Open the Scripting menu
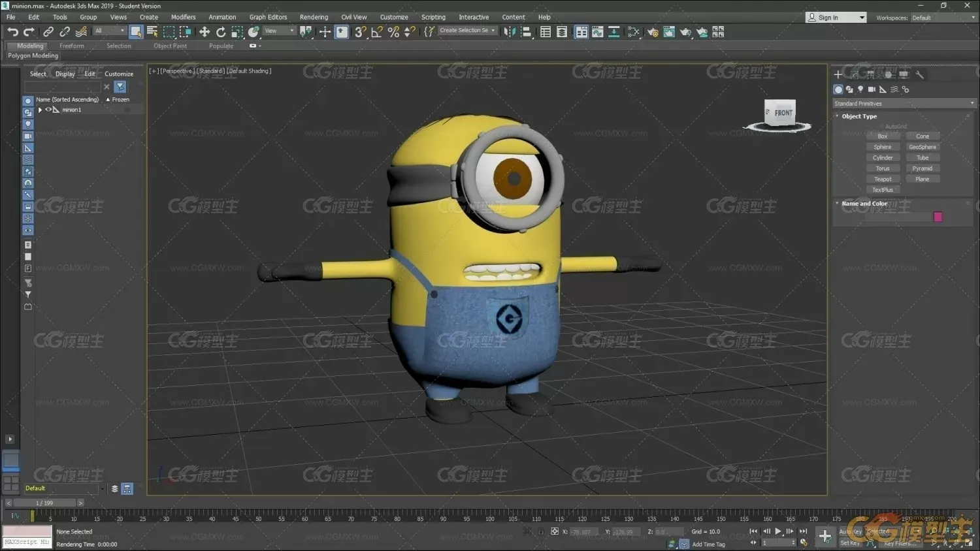 tap(433, 17)
